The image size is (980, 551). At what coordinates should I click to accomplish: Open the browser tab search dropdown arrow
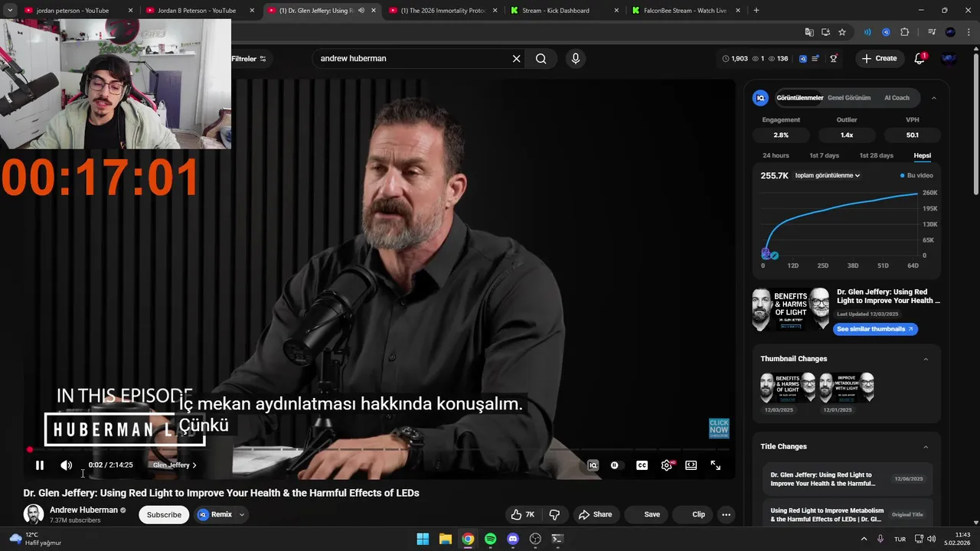click(x=10, y=11)
